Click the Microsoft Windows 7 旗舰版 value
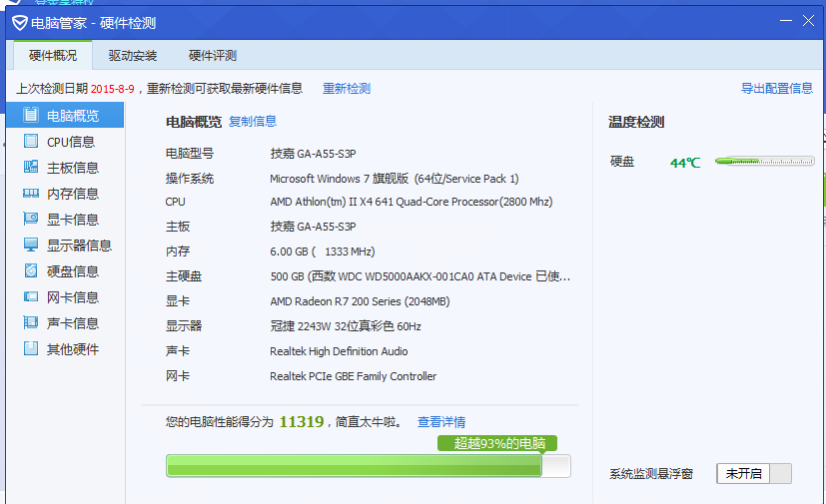This screenshot has width=826, height=504. 395,179
